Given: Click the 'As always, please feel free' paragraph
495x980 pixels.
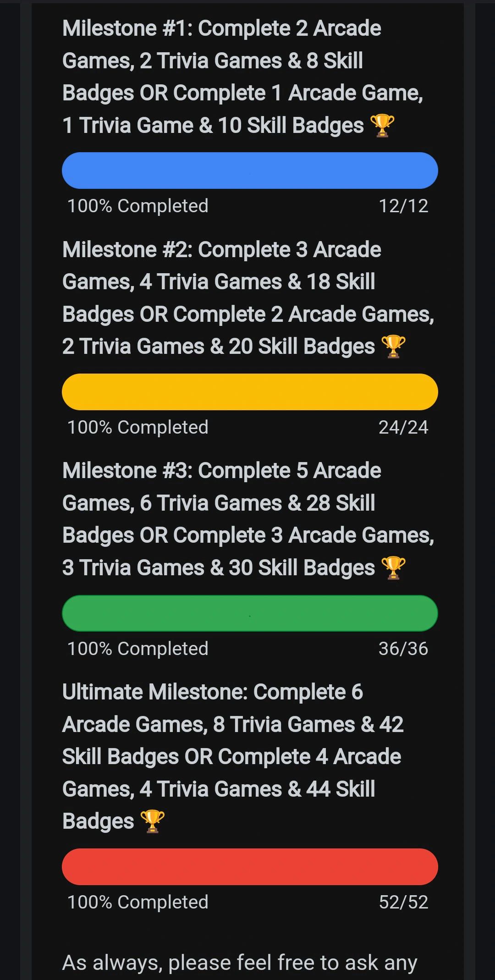Looking at the screenshot, I should [x=240, y=963].
